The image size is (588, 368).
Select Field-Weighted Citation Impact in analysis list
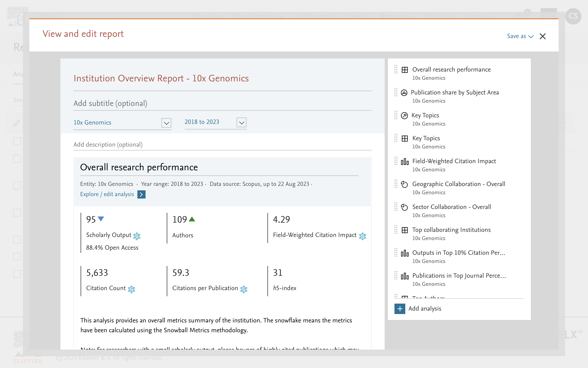point(454,161)
